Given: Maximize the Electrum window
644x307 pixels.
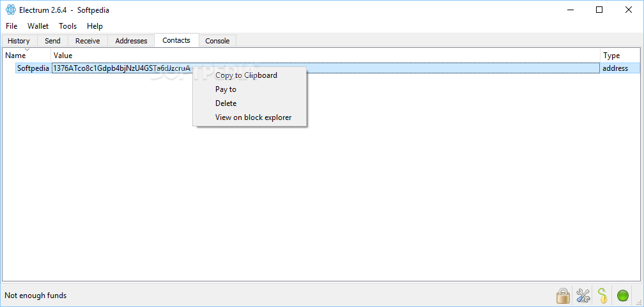Looking at the screenshot, I should point(599,10).
